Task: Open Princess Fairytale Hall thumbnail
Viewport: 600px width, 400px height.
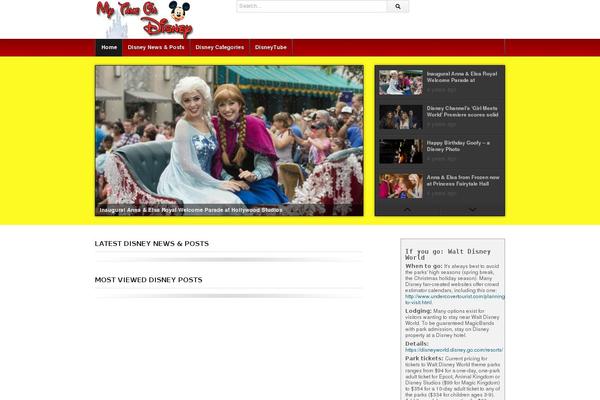Action: (401, 186)
